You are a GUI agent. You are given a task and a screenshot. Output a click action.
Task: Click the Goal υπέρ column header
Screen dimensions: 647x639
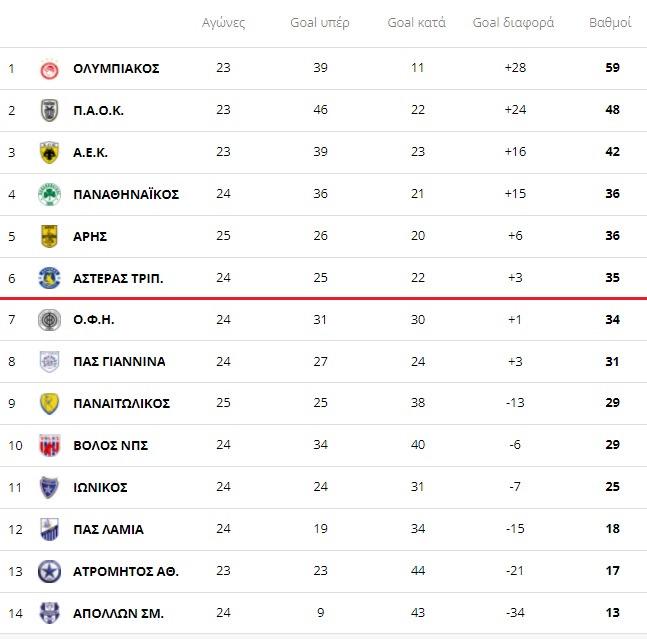[320, 22]
